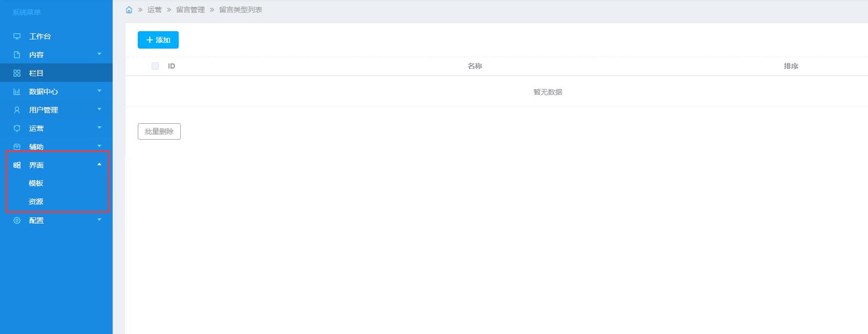The image size is (868, 334).
Task: Click the 用户管理 person icon
Action: pyautogui.click(x=17, y=110)
